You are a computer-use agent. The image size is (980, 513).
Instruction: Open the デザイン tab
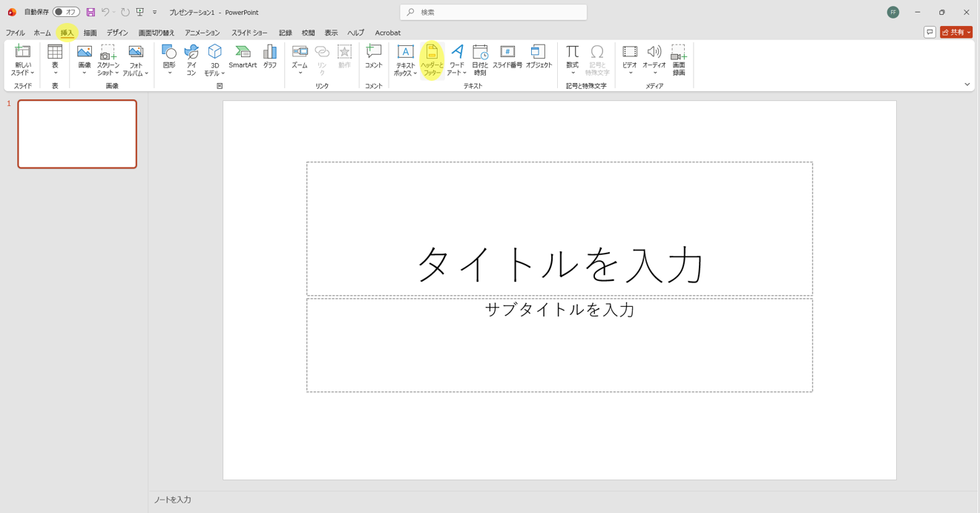(x=117, y=33)
